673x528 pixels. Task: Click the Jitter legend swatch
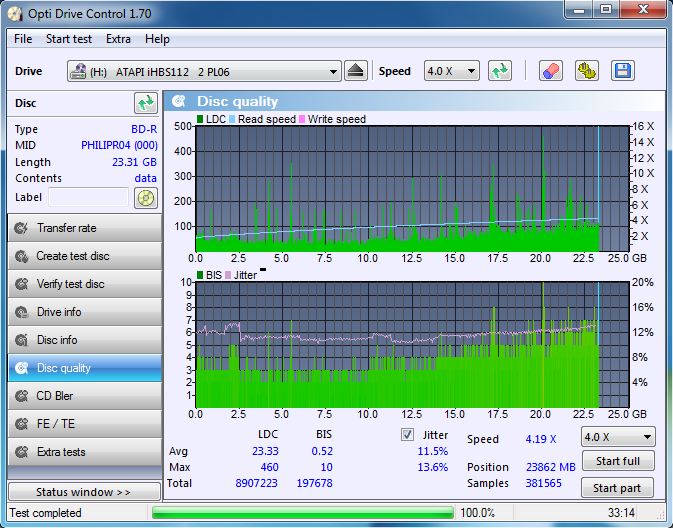228,275
